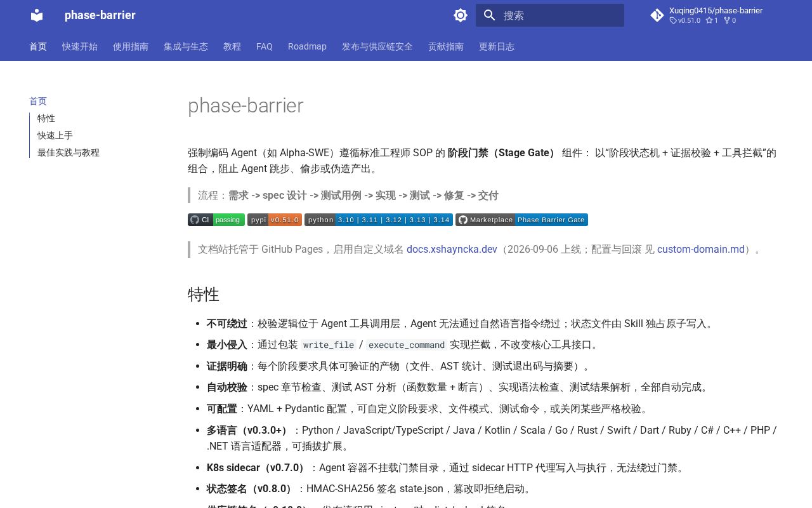The image size is (812, 508).
Task: Open the docs.xshayncka.dev link
Action: (x=452, y=249)
